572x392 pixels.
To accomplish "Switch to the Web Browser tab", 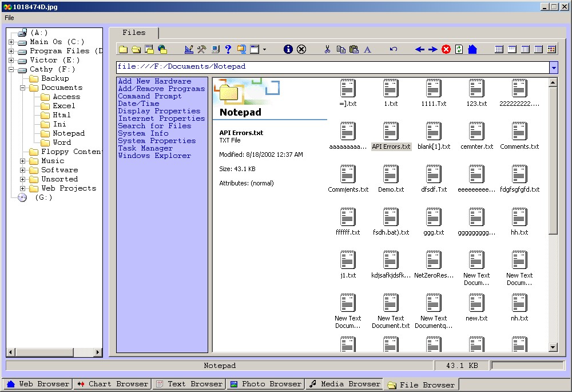I will [x=38, y=384].
